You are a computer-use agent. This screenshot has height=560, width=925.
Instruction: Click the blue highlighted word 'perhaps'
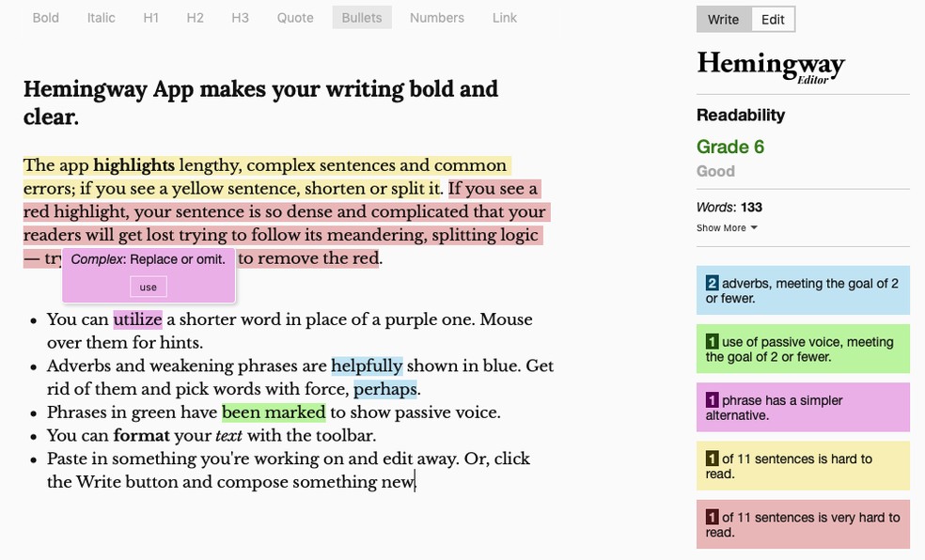point(385,389)
